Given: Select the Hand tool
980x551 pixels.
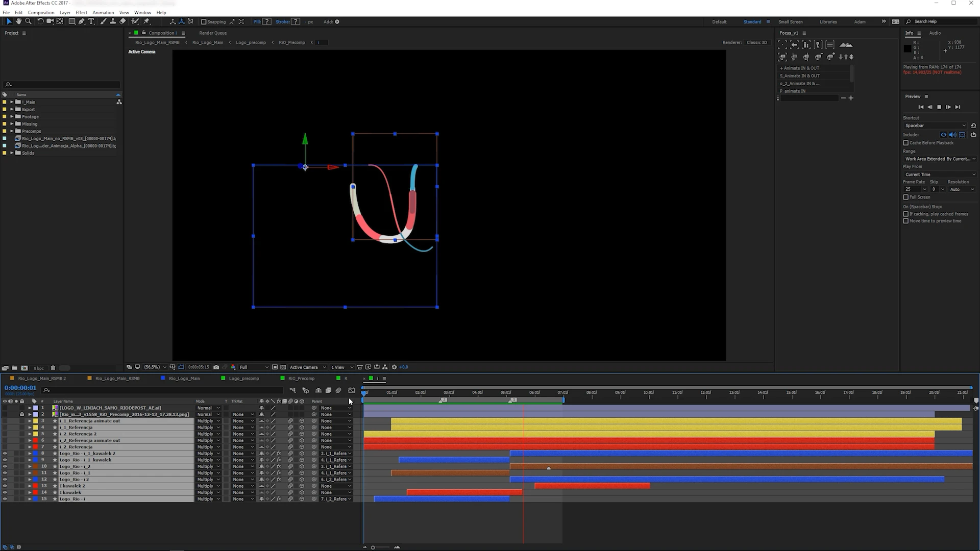Looking at the screenshot, I should [18, 21].
